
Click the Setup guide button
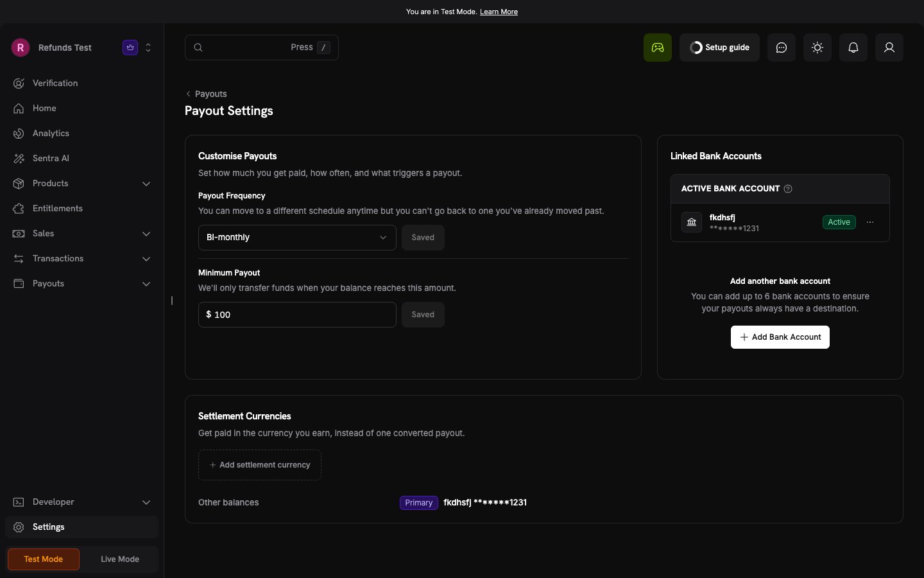tap(719, 48)
